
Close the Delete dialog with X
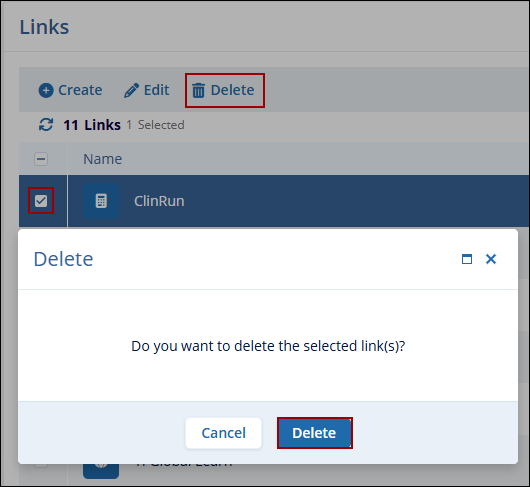pos(491,259)
